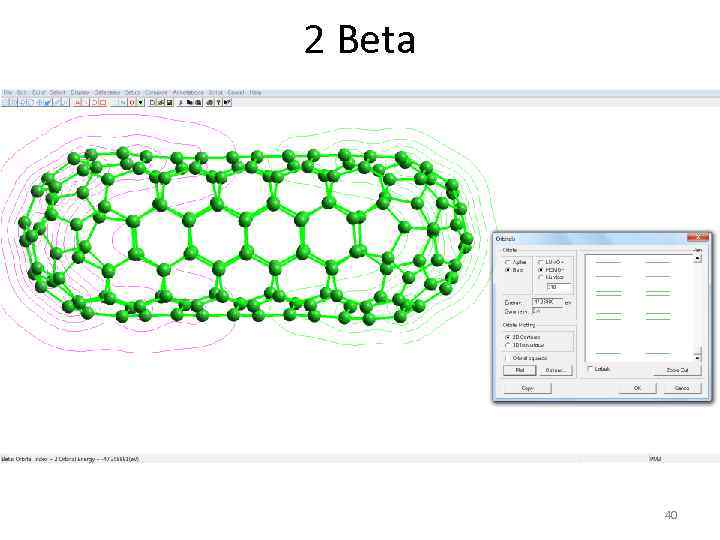720x540 pixels.
Task: Toggle the Labels checkbox
Action: [598, 369]
